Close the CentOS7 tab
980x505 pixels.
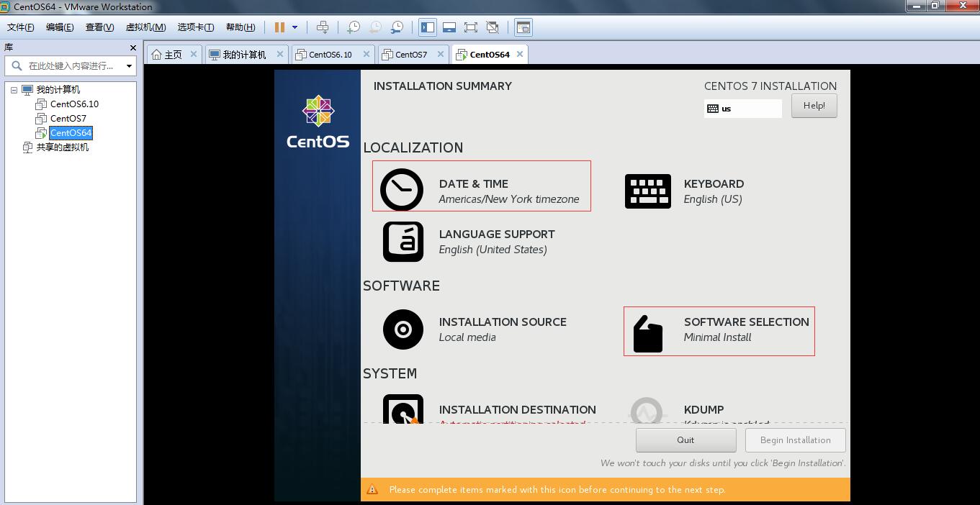pyautogui.click(x=439, y=54)
